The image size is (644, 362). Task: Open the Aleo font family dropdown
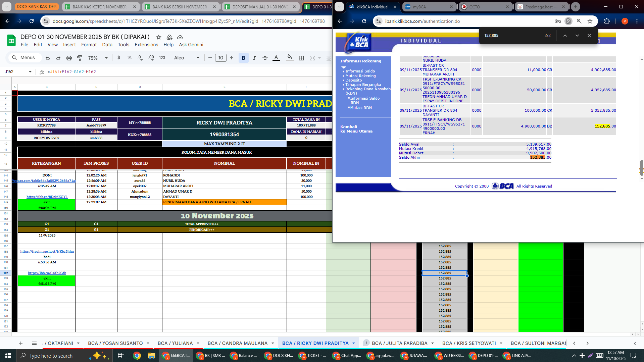187,58
